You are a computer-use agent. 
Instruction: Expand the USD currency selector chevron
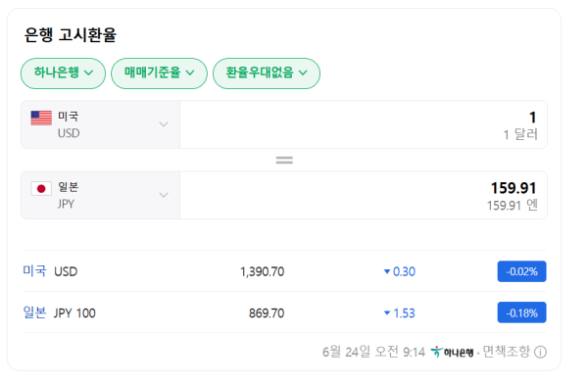164,124
